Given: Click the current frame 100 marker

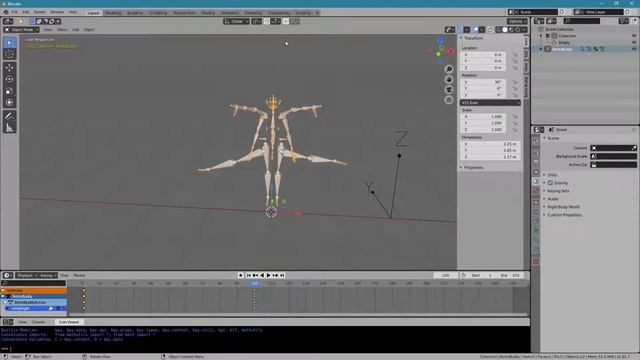Looking at the screenshot, I should (254, 283).
